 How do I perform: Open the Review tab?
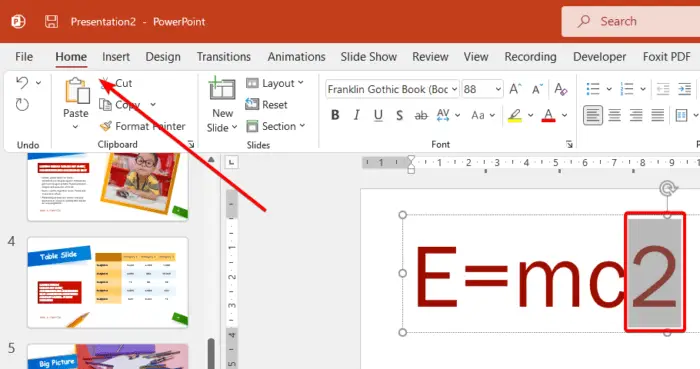click(x=430, y=57)
